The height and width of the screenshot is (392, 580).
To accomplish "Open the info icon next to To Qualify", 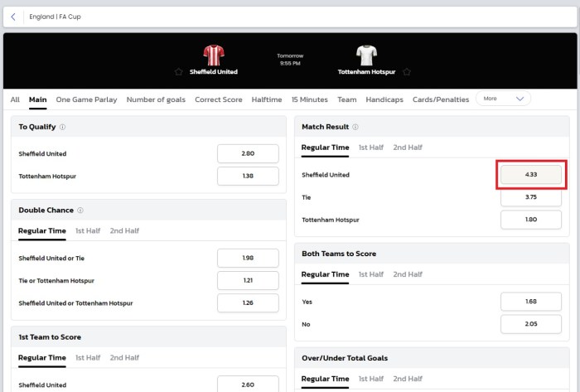I will [x=62, y=127].
